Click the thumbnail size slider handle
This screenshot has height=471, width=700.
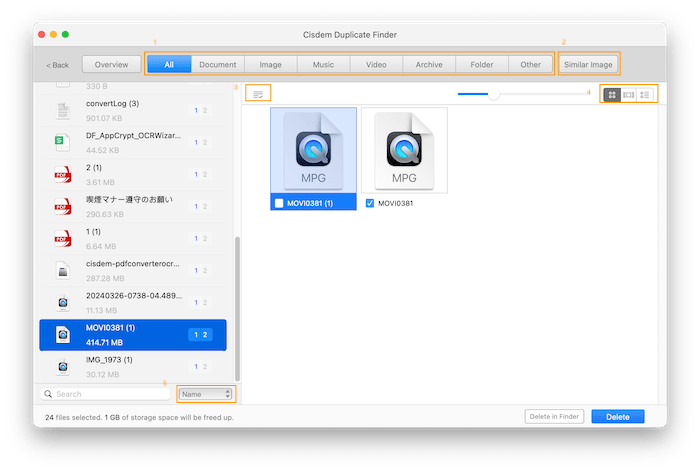493,94
